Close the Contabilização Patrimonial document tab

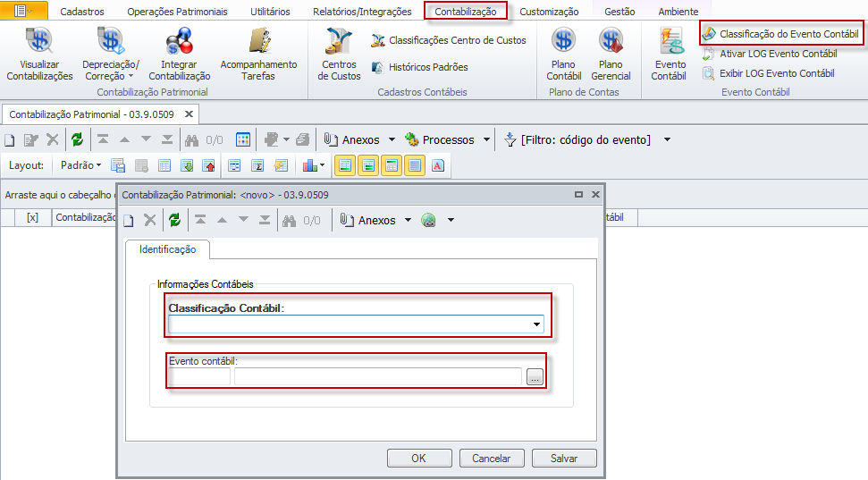189,114
